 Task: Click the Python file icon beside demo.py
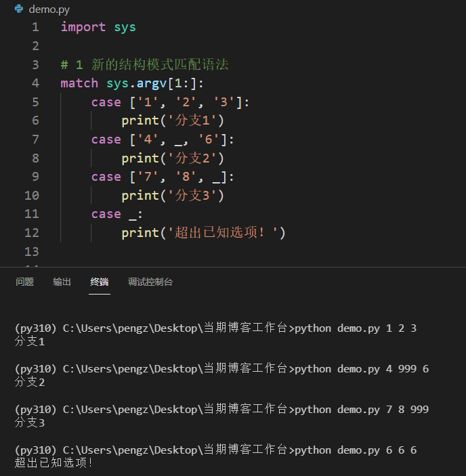(19, 9)
